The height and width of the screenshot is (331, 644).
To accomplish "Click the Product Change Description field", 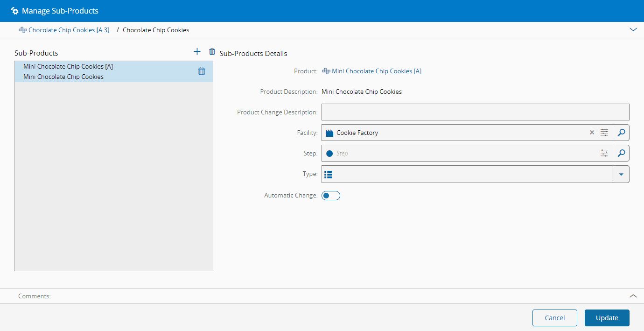I will (x=475, y=112).
